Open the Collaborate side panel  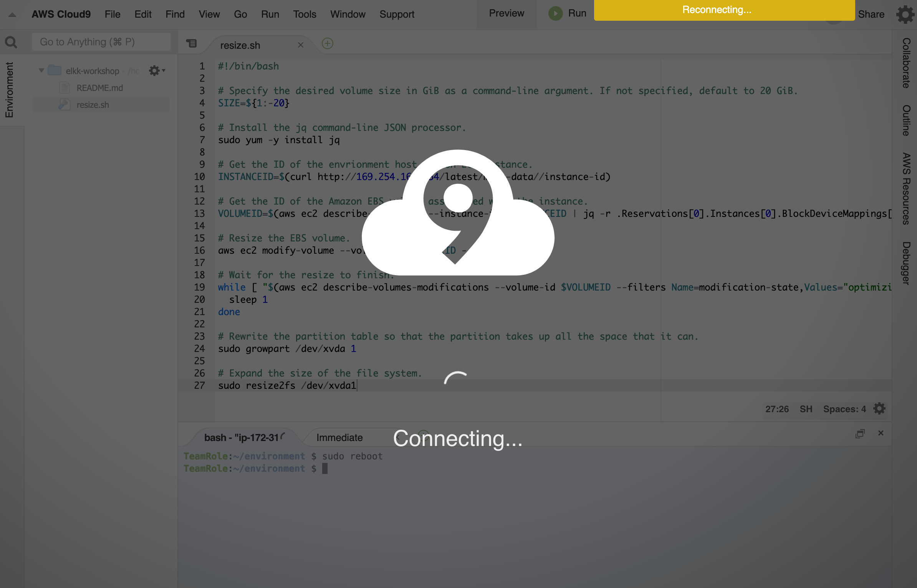(907, 63)
